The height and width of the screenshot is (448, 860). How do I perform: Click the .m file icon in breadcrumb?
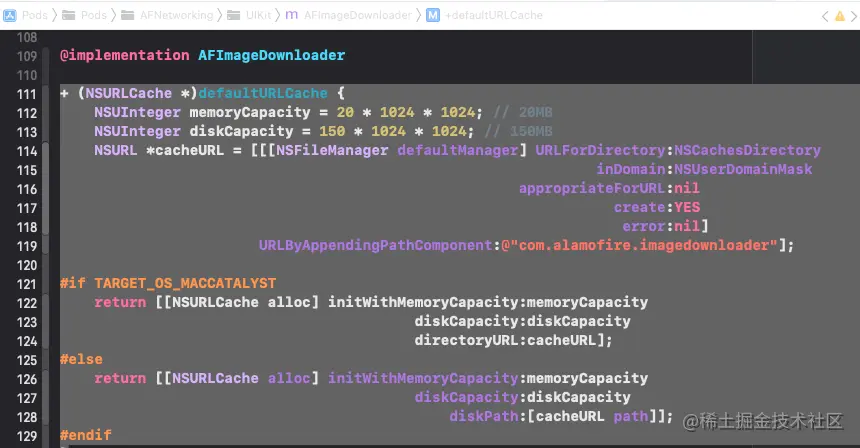click(x=292, y=15)
